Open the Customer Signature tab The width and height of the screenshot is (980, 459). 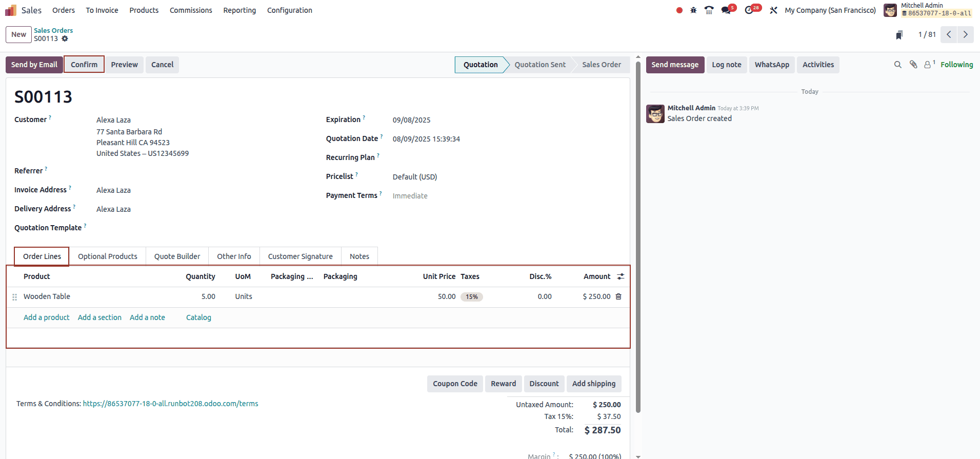[x=301, y=256]
